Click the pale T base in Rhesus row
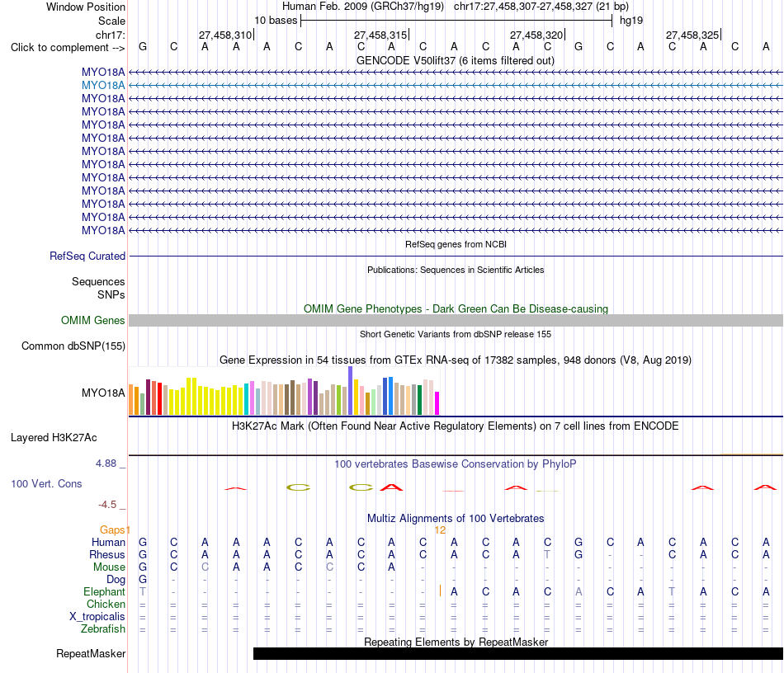Viewport: 784px width, 673px height. pyautogui.click(x=547, y=554)
